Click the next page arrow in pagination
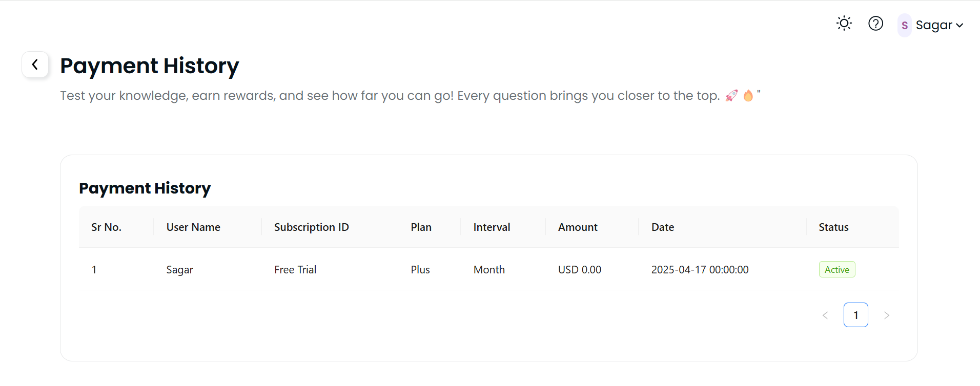Viewport: 980px width, 386px height. pos(886,315)
